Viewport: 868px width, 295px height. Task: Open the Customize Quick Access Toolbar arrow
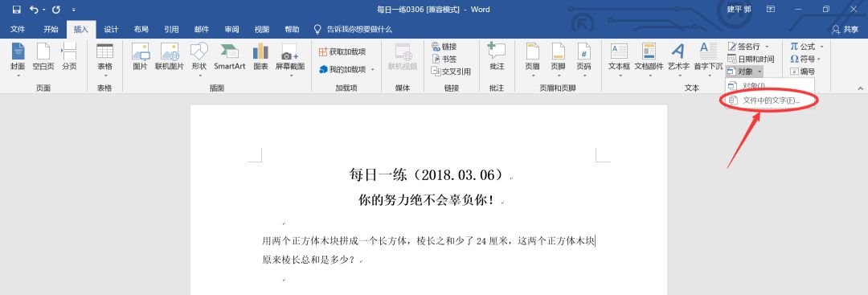coord(74,10)
